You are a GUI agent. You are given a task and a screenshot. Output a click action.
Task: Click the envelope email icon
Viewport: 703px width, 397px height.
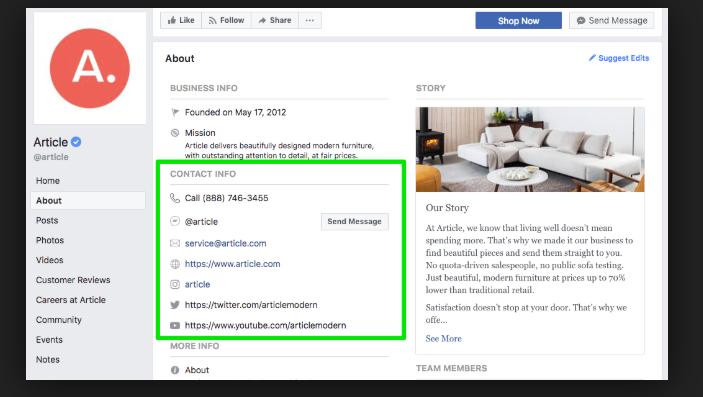175,243
